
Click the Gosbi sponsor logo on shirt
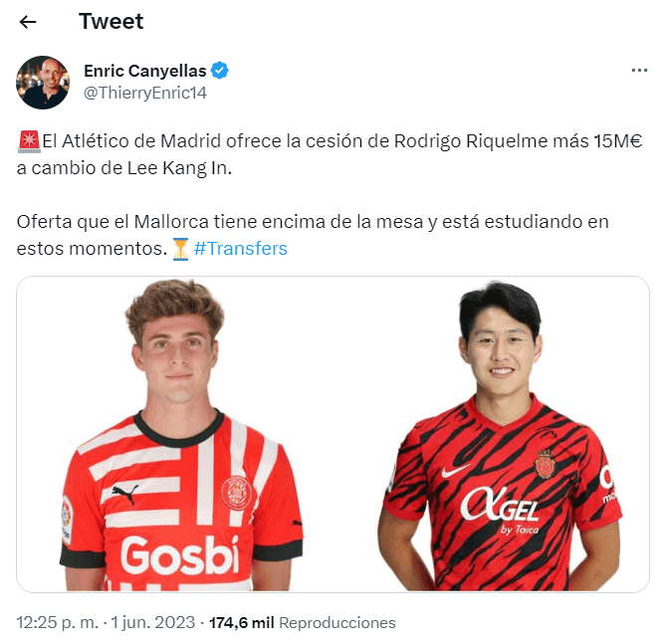click(180, 554)
